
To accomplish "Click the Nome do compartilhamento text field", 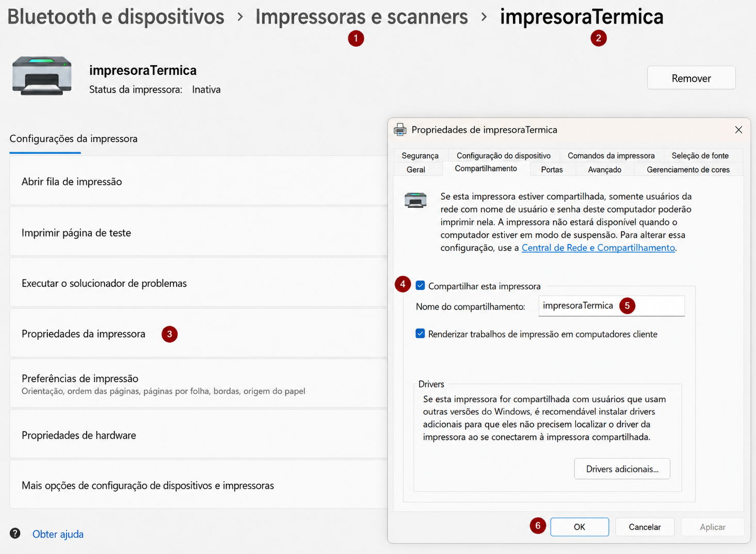I will tap(612, 306).
